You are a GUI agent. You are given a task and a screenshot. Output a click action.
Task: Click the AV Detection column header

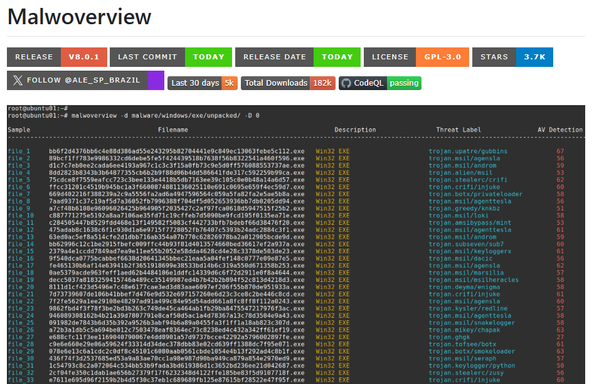pyautogui.click(x=560, y=130)
